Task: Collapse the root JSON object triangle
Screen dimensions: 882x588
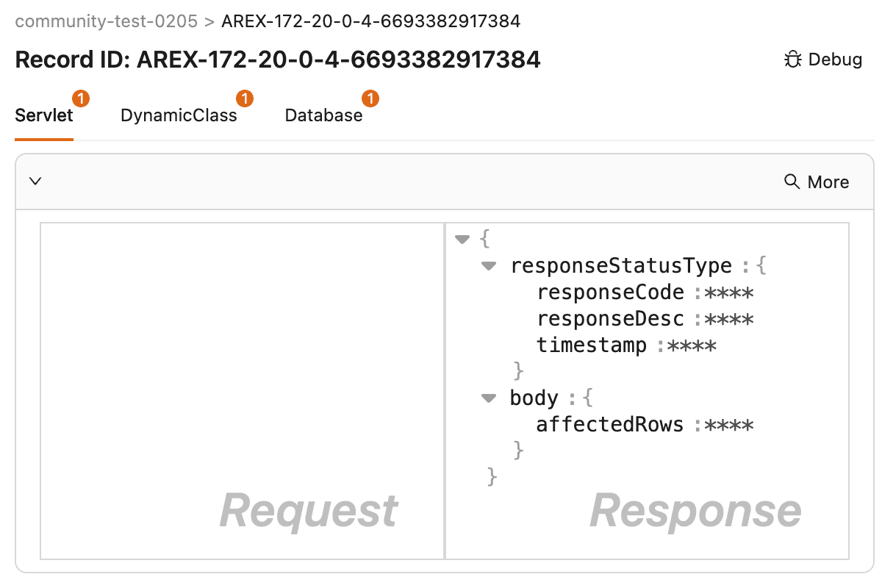Action: pos(462,239)
